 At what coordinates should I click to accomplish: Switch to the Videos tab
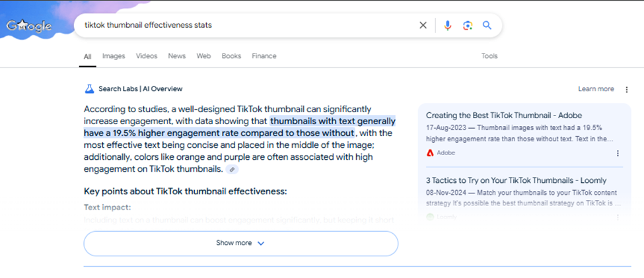147,56
